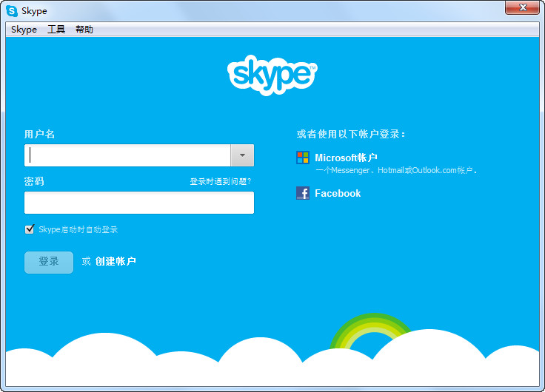Open the Skype menu
Viewport: 545px width, 392px height.
24,30
